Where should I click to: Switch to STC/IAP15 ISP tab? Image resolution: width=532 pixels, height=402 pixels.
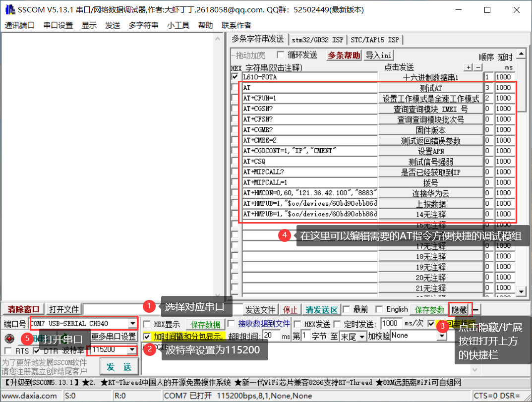coord(374,40)
